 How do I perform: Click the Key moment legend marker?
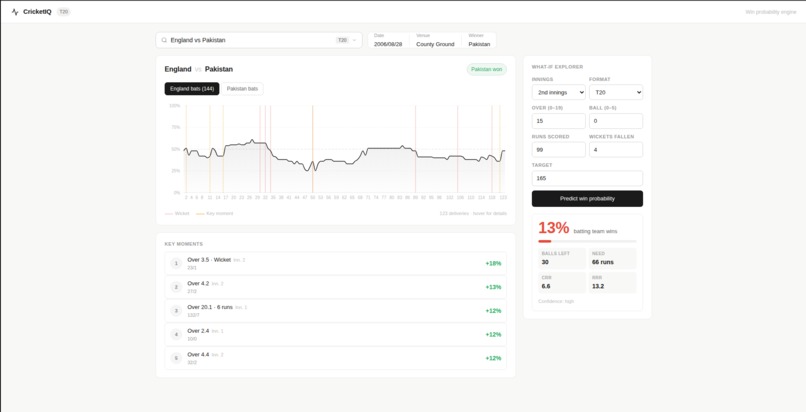pos(200,214)
